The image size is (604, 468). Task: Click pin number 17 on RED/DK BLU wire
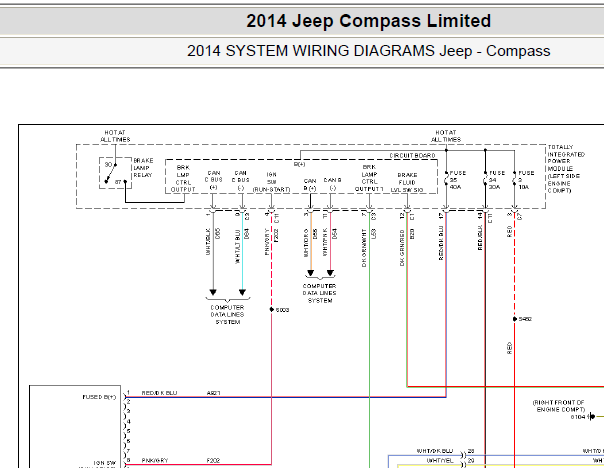coord(441,216)
